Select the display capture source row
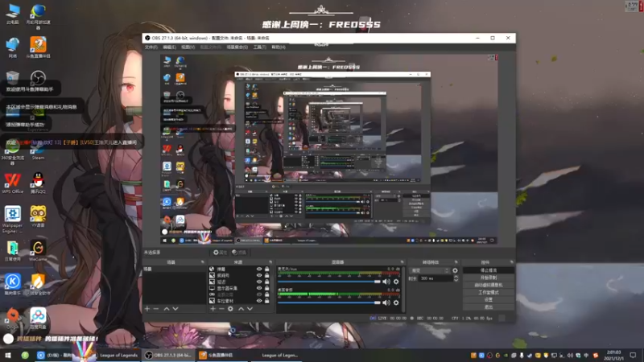Image resolution: width=644 pixels, height=362 pixels. pyautogui.click(x=239, y=288)
